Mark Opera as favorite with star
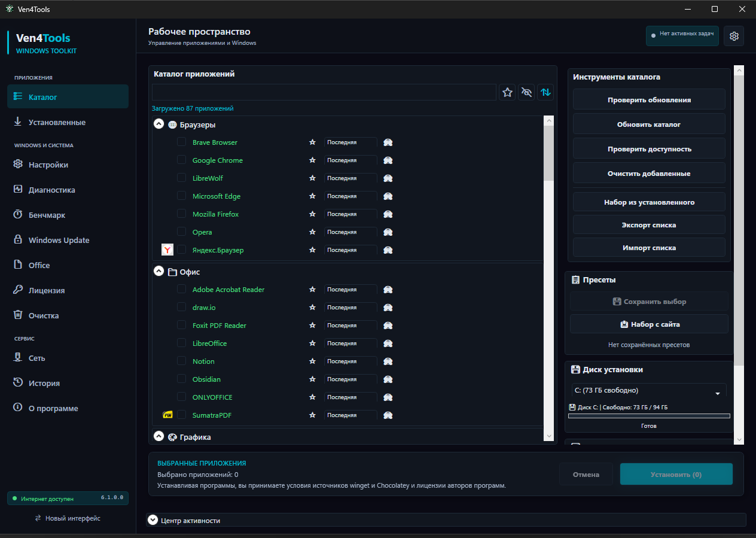 click(x=312, y=232)
